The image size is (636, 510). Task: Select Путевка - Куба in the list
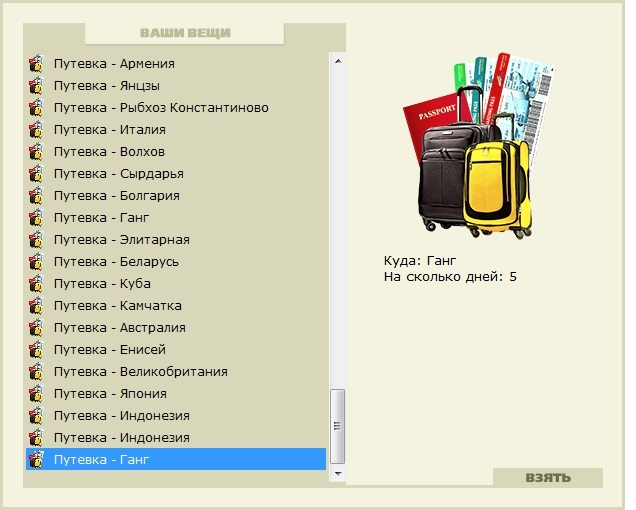176,283
